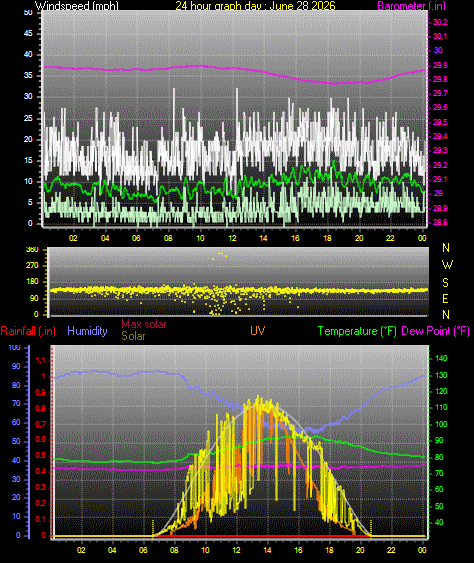Click the '15' windspeed axis value
This screenshot has height=563, width=474.
click(x=28, y=160)
